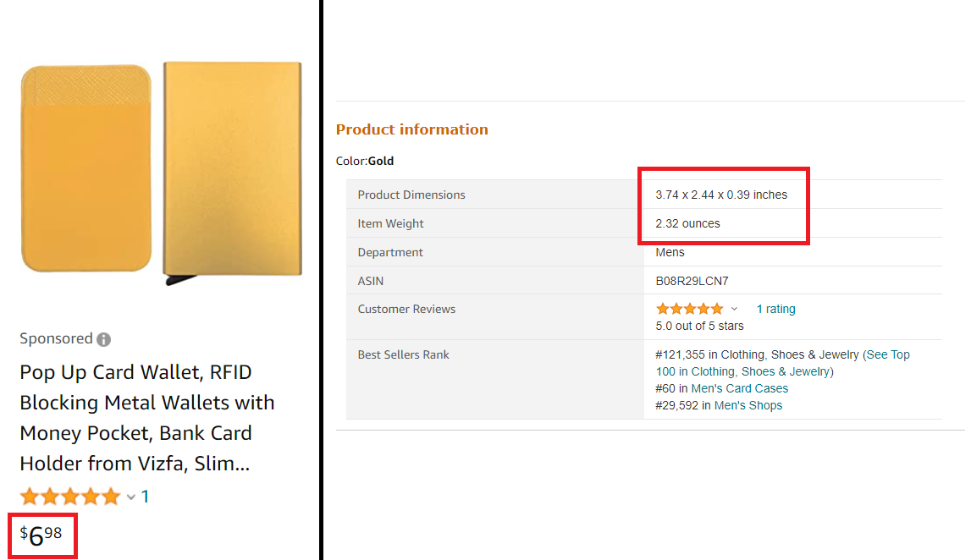Click the star rating under the wallet title
Viewport: 971px width, 560px height.
click(x=70, y=497)
